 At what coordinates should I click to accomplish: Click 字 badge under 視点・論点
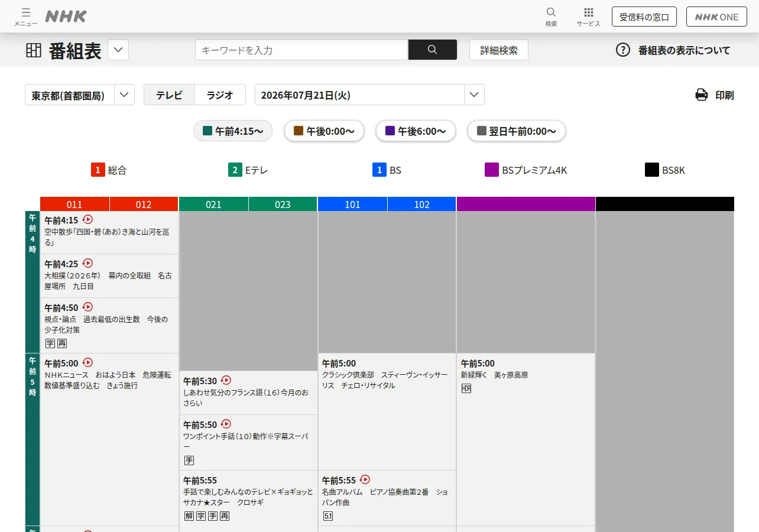[50, 343]
